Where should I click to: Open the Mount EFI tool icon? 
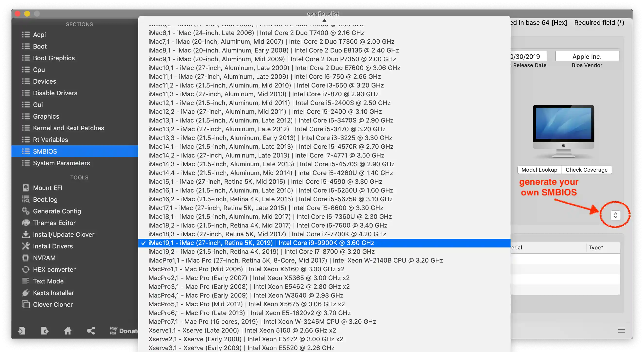click(x=26, y=188)
